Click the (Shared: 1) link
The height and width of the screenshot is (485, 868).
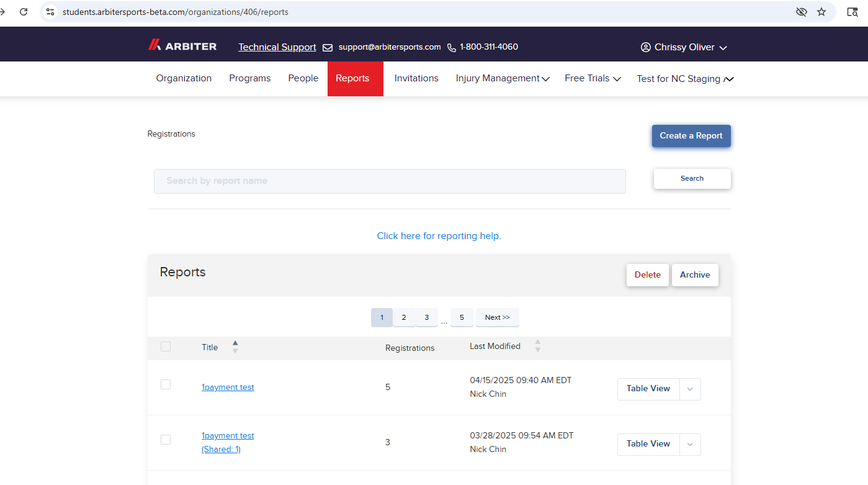pos(221,450)
